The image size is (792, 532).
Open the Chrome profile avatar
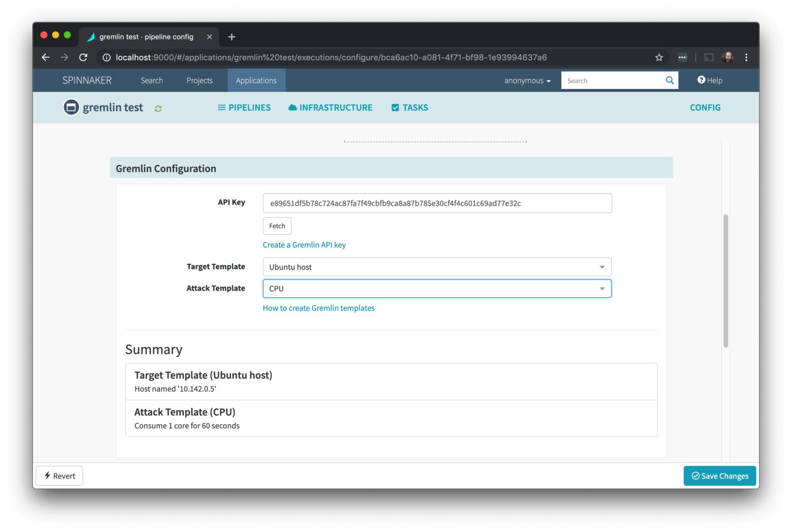tap(727, 57)
